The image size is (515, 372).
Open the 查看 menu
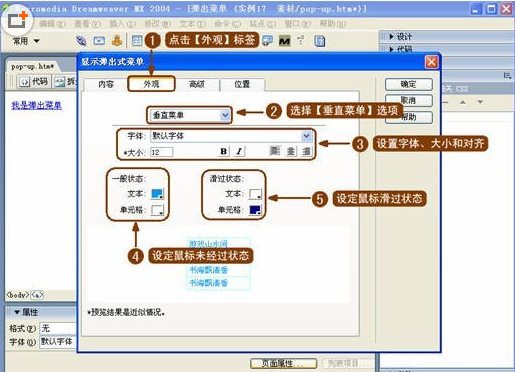click(87, 24)
